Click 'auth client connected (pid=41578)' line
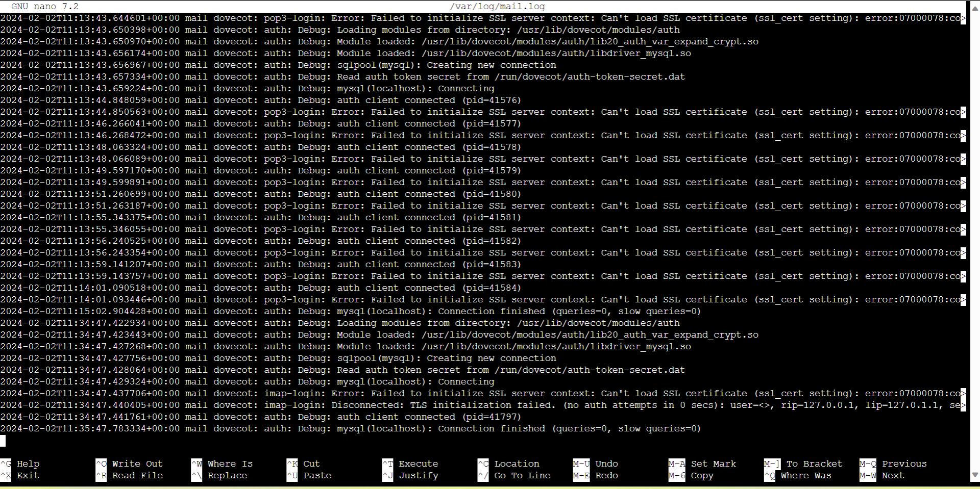Screen dimensions: 980x489 (260, 147)
